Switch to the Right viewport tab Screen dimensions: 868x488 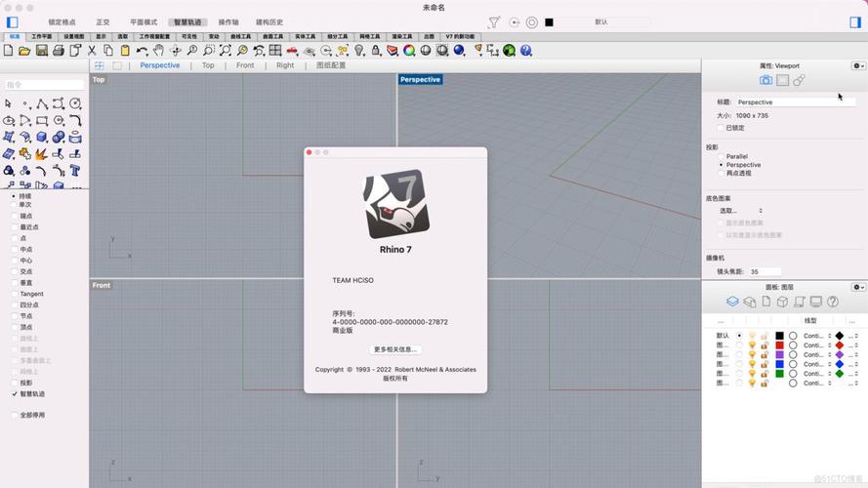click(285, 65)
